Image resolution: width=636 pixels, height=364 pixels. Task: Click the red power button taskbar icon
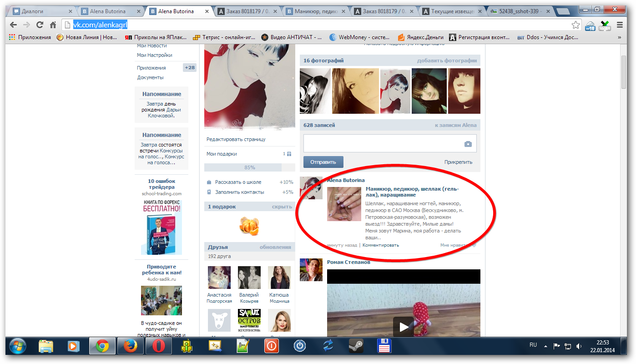click(x=271, y=346)
